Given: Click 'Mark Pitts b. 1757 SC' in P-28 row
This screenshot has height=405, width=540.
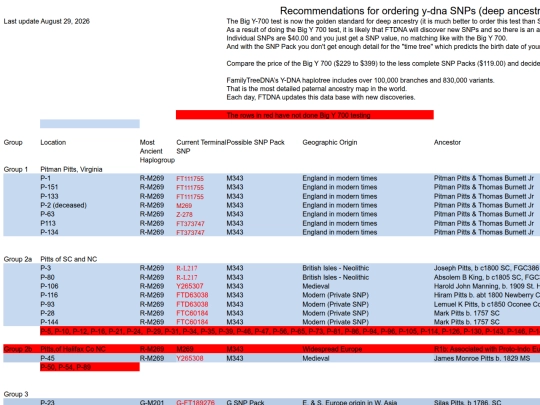Looking at the screenshot, I should pos(466,313).
